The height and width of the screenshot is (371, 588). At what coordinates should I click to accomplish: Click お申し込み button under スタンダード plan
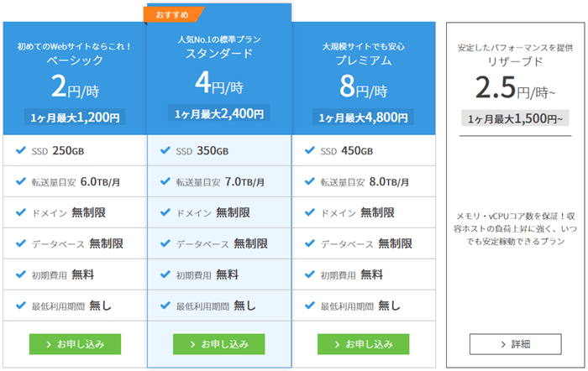pos(219,344)
